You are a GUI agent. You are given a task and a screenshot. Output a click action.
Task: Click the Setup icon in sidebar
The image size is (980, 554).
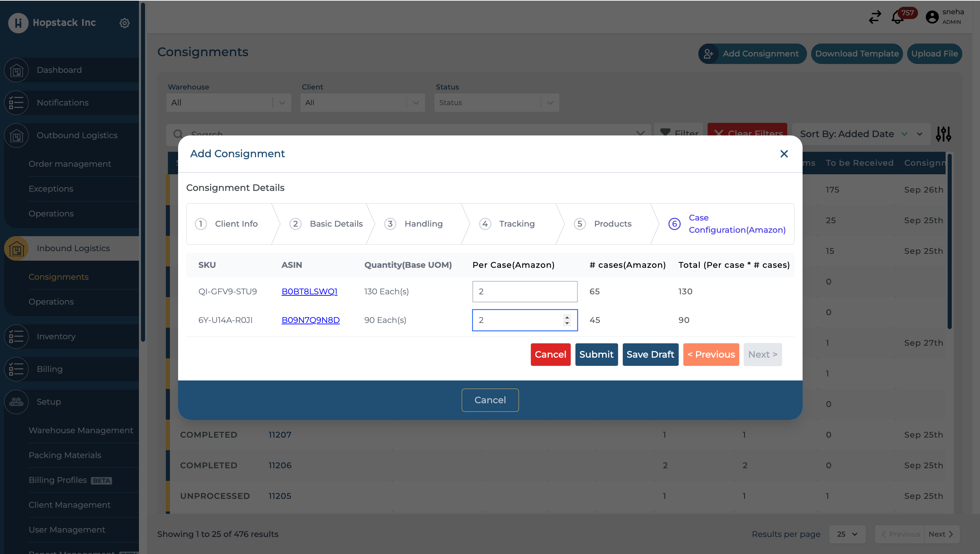[x=16, y=402]
